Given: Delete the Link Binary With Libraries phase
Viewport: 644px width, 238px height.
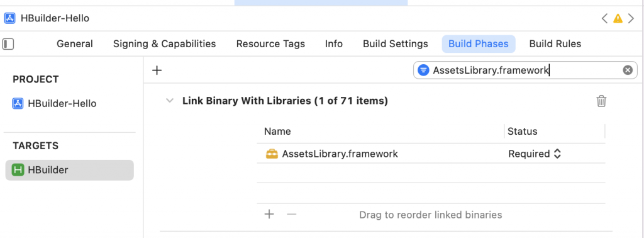Looking at the screenshot, I should [x=601, y=101].
